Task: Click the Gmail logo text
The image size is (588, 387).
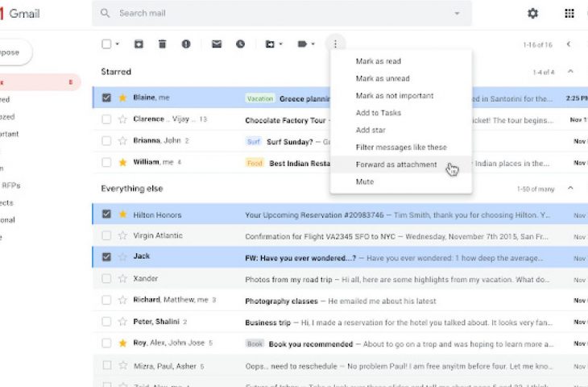Action: [x=24, y=14]
